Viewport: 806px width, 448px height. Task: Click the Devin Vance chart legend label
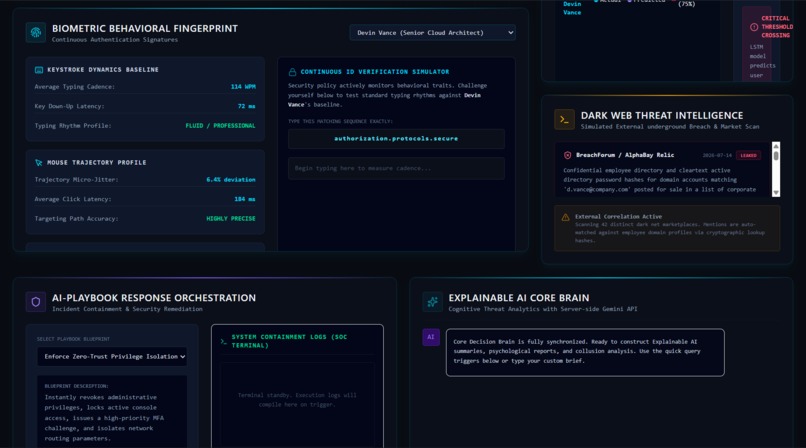[572, 8]
